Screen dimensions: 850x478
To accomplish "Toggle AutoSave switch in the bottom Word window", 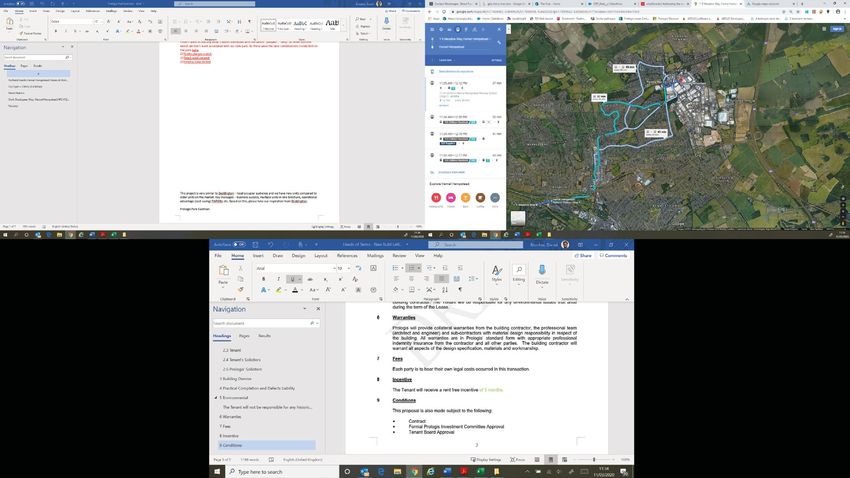I will 239,244.
